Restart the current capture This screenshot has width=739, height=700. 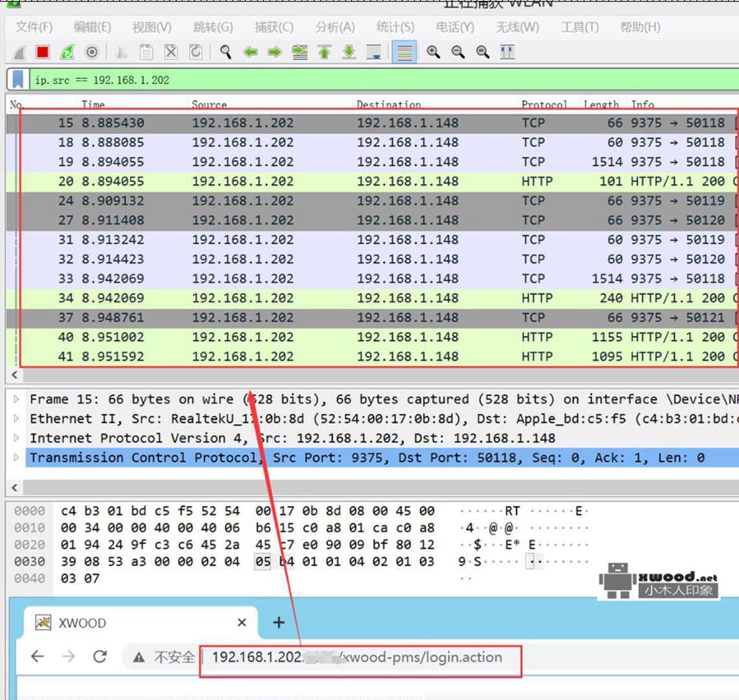click(67, 53)
